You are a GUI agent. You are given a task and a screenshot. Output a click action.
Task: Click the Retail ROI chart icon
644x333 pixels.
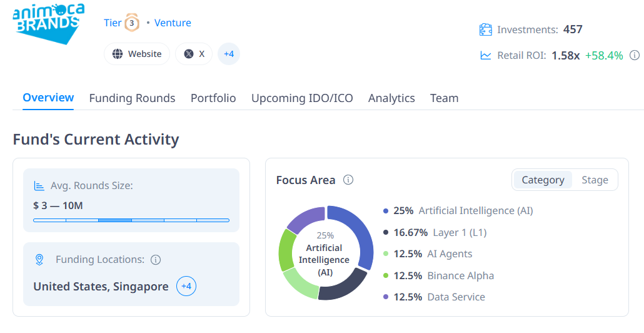(486, 55)
